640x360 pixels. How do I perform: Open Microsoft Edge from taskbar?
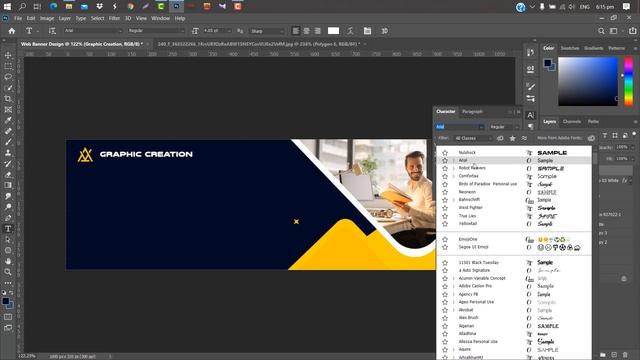[x=53, y=7]
